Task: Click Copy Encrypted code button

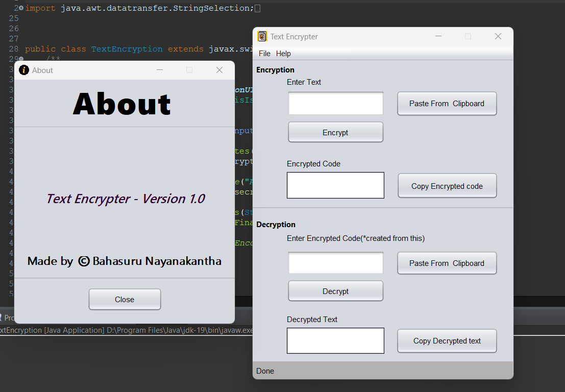Action: tap(447, 186)
